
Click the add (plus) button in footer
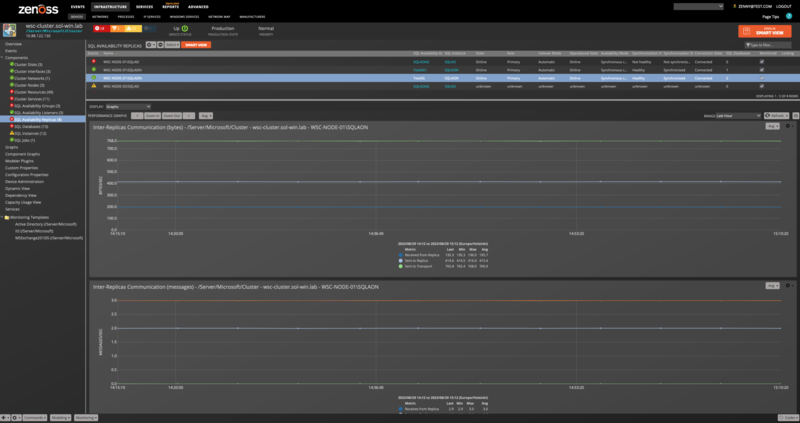coord(5,417)
